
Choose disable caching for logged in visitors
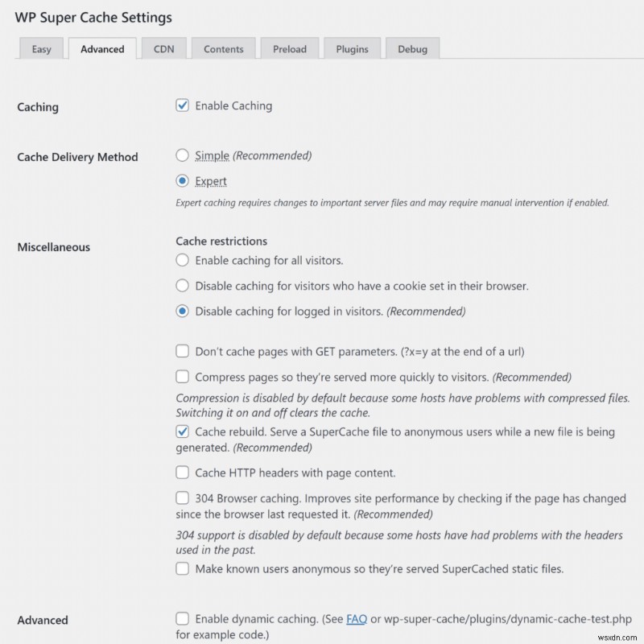(x=182, y=311)
